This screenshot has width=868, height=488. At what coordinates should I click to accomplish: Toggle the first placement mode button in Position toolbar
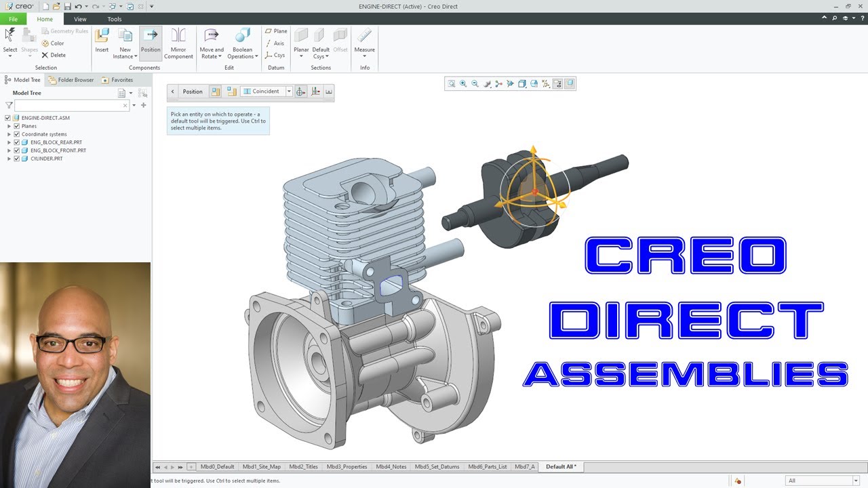tap(216, 91)
